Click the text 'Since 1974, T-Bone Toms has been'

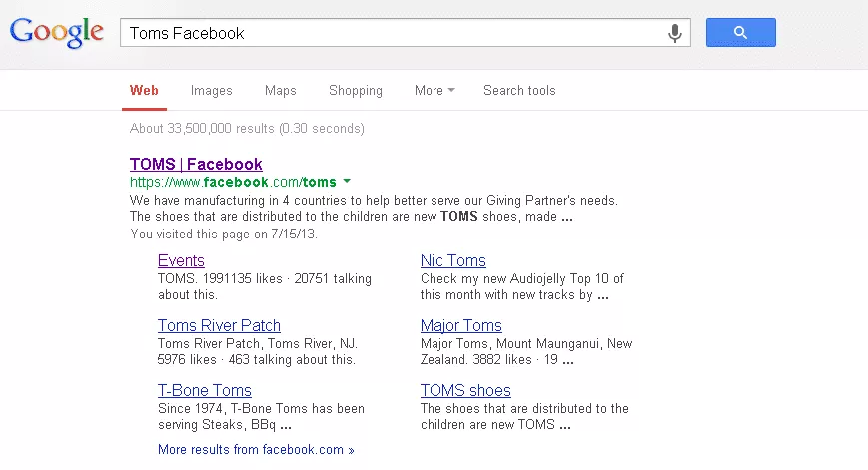(262, 408)
